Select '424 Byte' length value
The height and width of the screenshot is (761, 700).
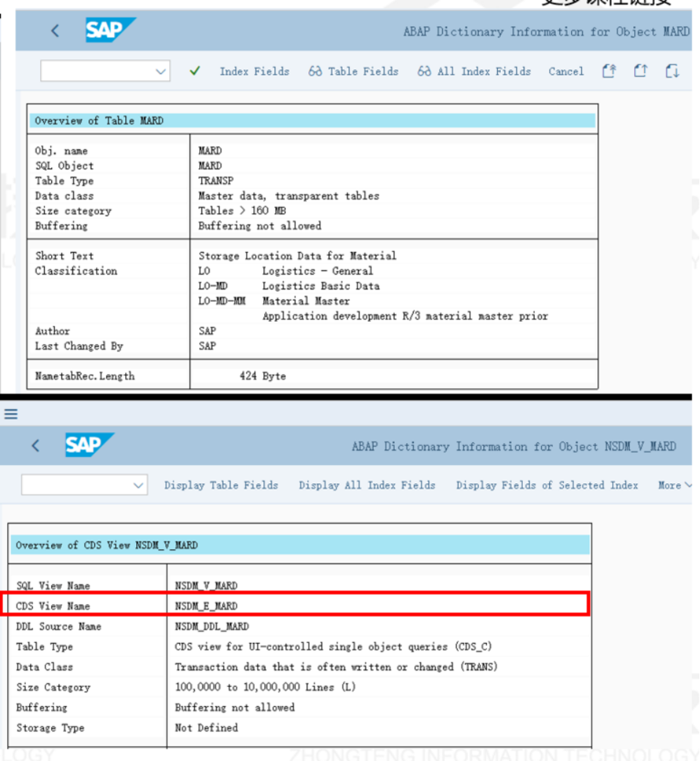(x=263, y=376)
